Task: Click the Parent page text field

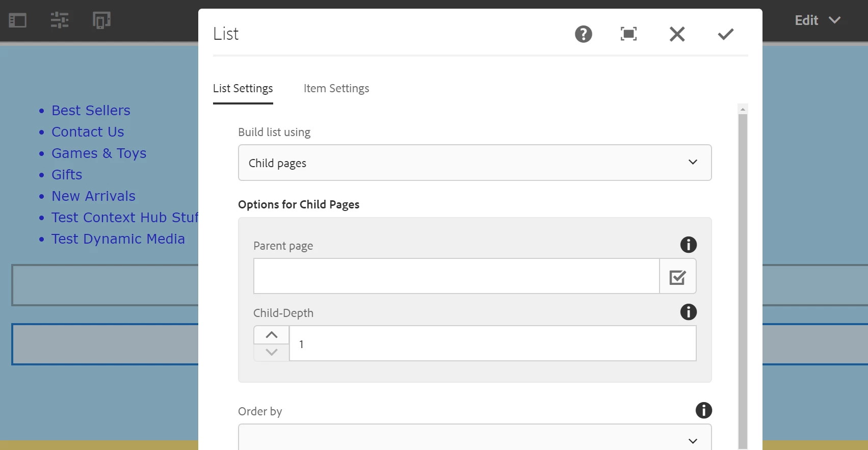Action: (456, 276)
